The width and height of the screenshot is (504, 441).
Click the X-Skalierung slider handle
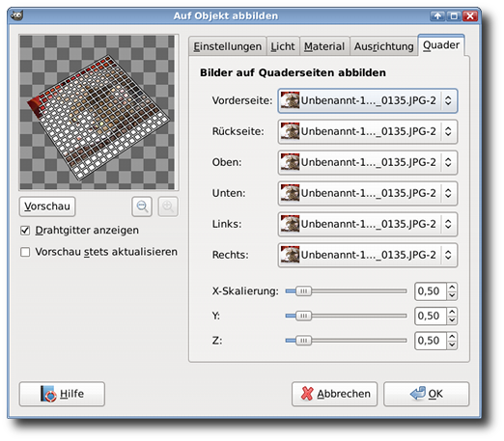303,291
